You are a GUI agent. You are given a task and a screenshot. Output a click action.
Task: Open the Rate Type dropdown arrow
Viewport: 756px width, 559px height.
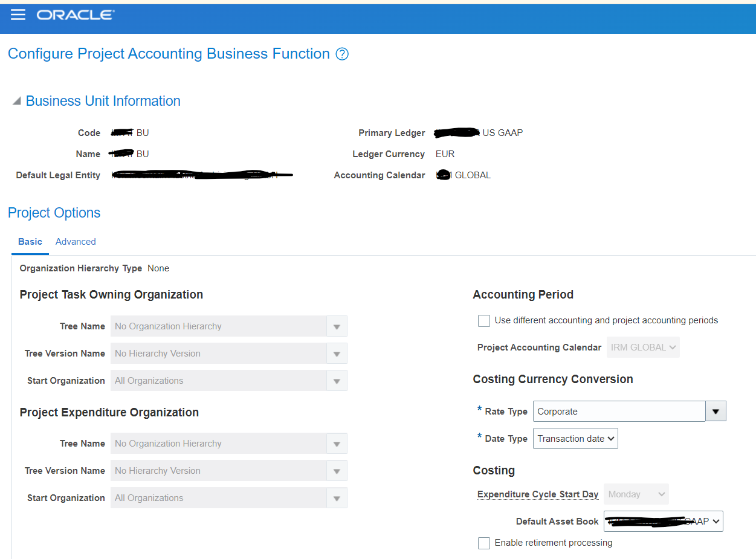click(x=716, y=411)
